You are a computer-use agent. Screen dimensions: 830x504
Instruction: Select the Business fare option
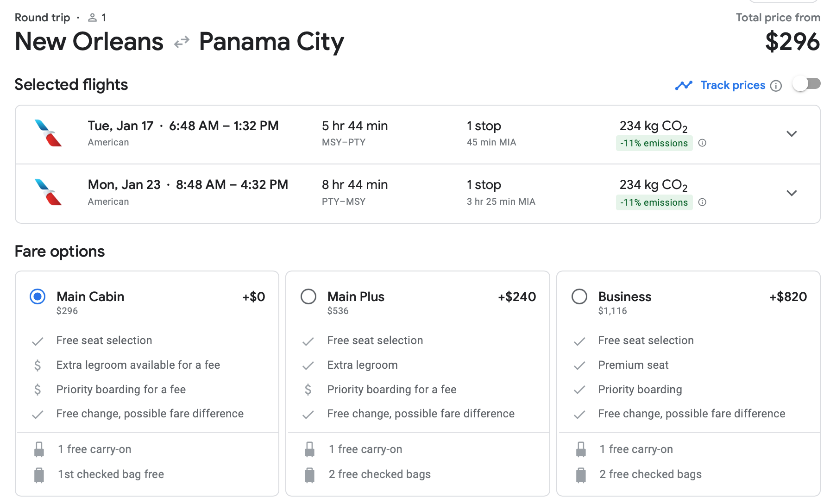point(579,296)
